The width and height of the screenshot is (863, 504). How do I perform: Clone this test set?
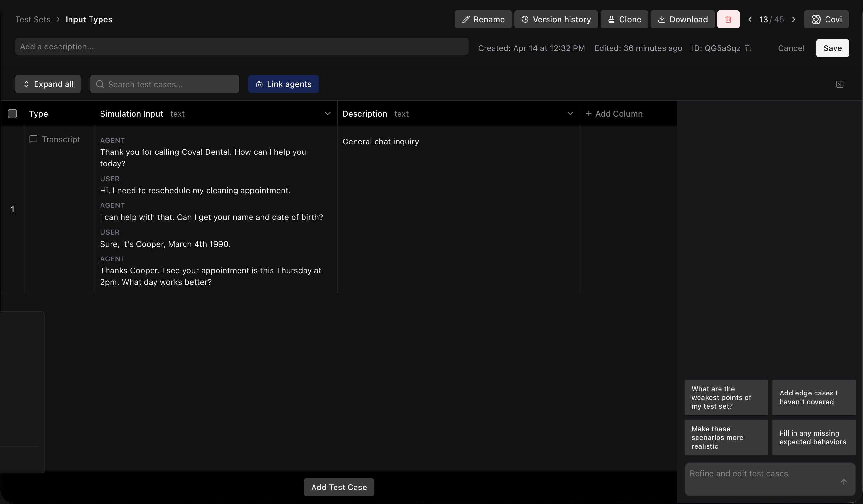[624, 19]
